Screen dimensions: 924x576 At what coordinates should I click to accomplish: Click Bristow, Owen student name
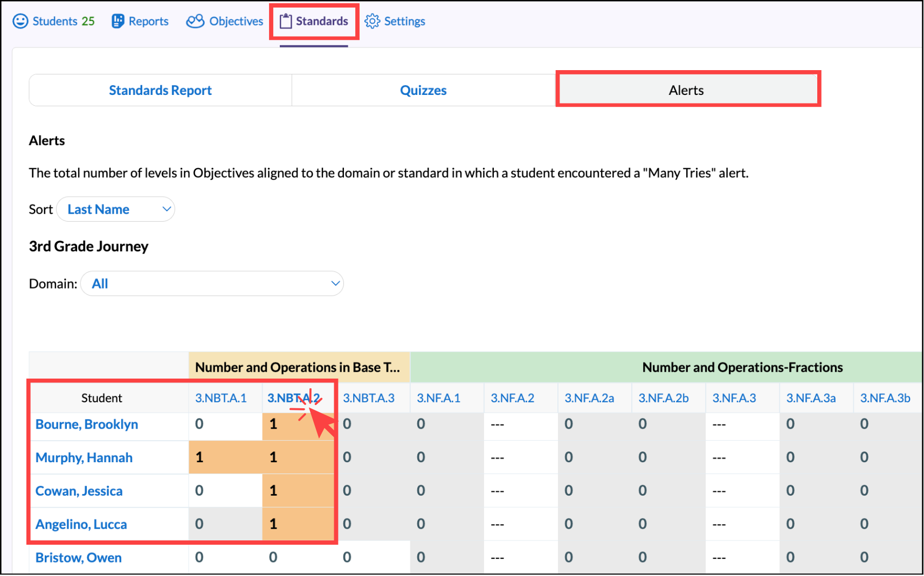79,558
